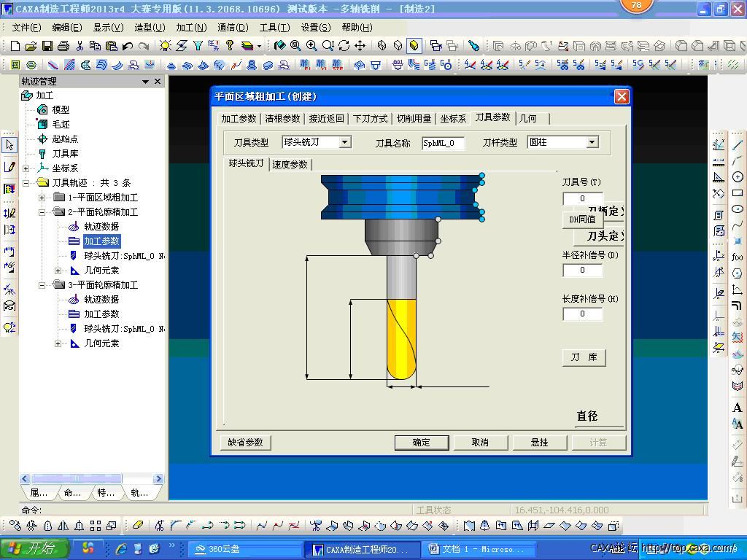Open the layers icon dropdown arrow

(x=259, y=46)
